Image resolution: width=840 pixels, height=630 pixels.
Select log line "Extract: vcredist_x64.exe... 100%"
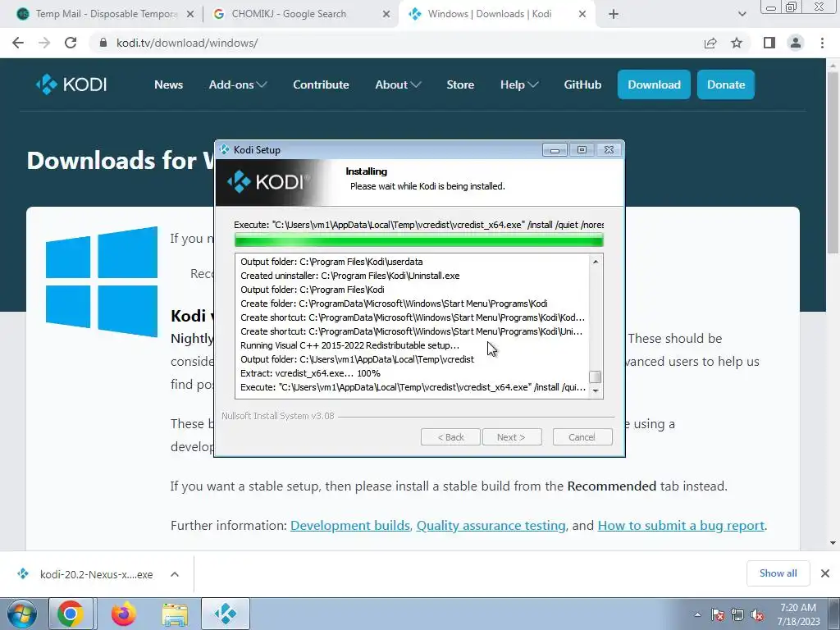pos(311,373)
